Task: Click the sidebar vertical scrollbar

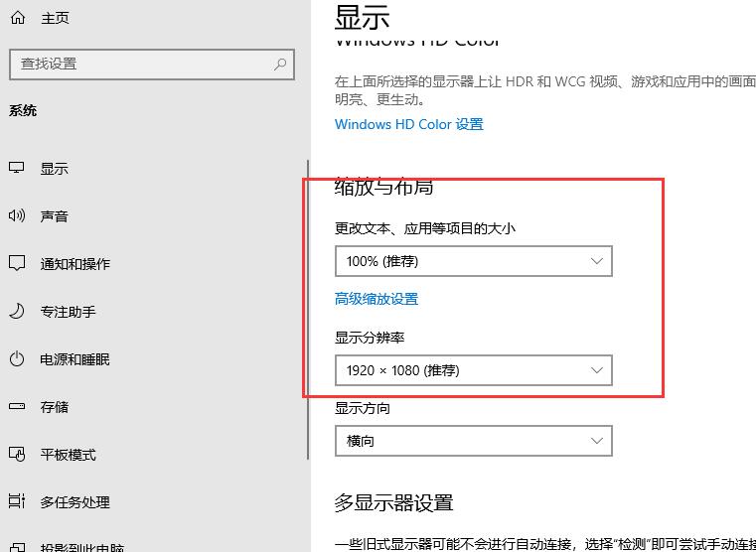Action: 308,309
